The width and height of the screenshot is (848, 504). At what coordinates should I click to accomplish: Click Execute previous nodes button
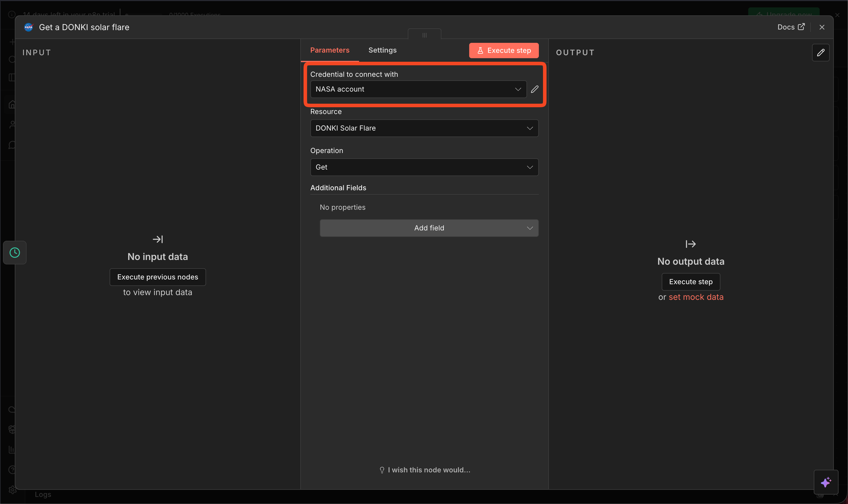(x=158, y=277)
